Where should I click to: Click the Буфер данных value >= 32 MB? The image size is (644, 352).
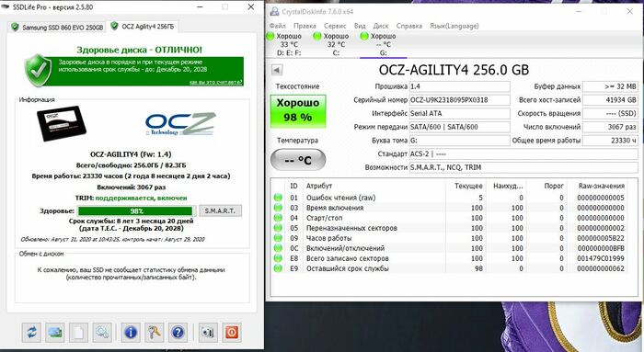[x=610, y=86]
